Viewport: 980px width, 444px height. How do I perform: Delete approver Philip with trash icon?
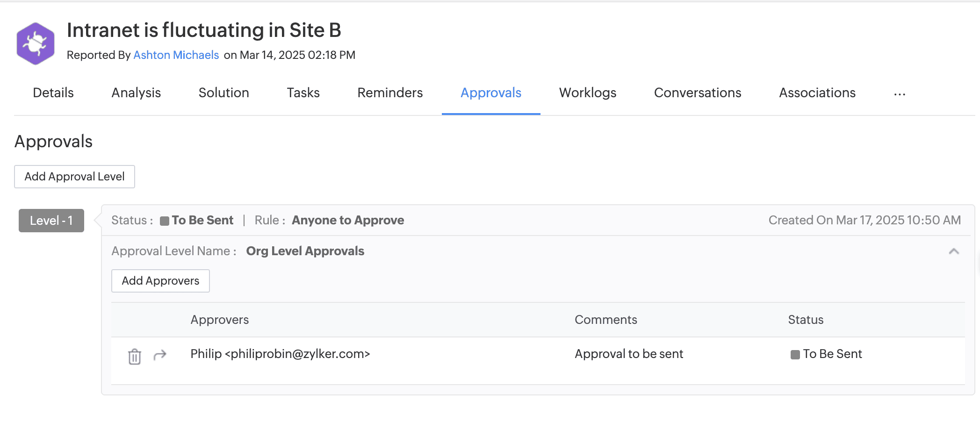pos(135,356)
